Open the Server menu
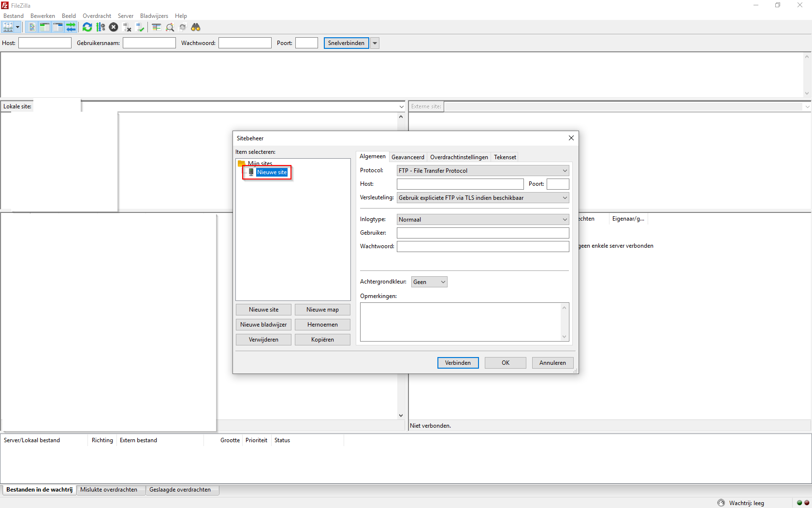 point(126,16)
